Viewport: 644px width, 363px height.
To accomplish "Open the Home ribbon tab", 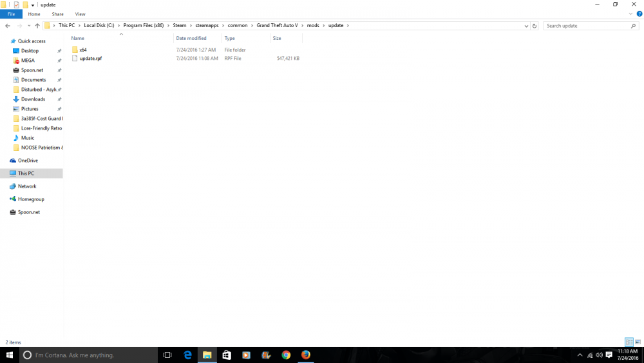I will pos(34,14).
